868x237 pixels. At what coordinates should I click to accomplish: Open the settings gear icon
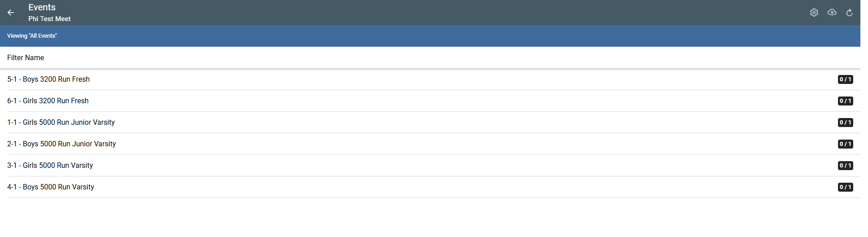[814, 13]
